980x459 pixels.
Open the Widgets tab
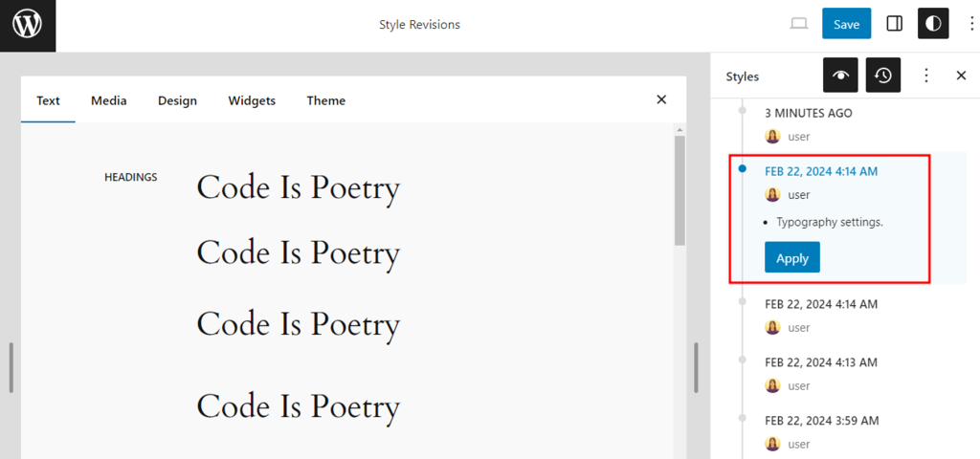click(x=252, y=100)
